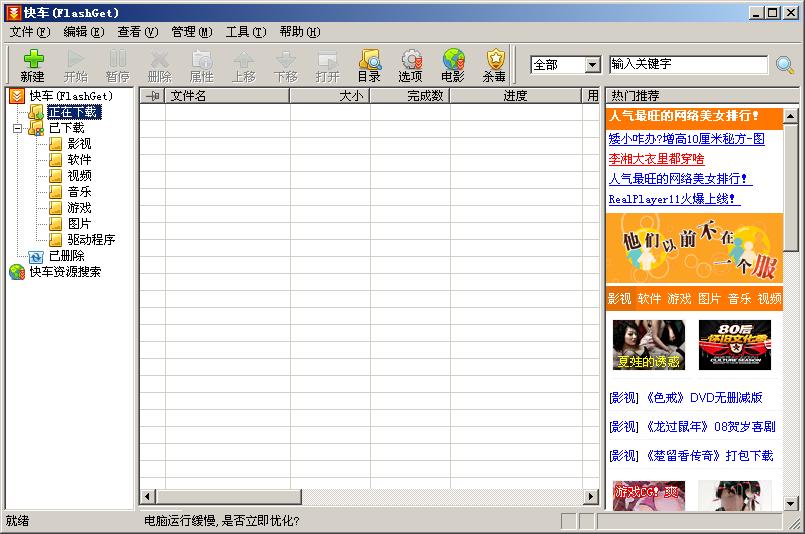This screenshot has width=805, height=534.
Task: Open the 帮助(H) menu
Action: tap(300, 32)
